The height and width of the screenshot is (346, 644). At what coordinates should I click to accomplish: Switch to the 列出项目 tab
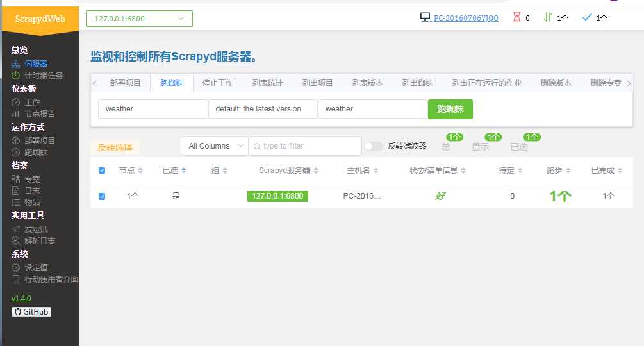tap(317, 83)
